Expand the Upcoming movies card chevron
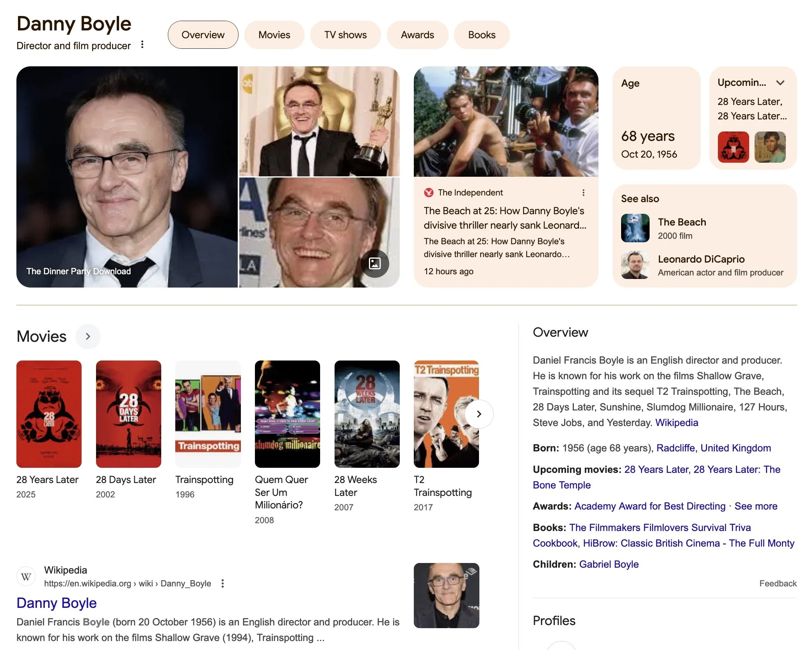The image size is (812, 650). point(780,83)
